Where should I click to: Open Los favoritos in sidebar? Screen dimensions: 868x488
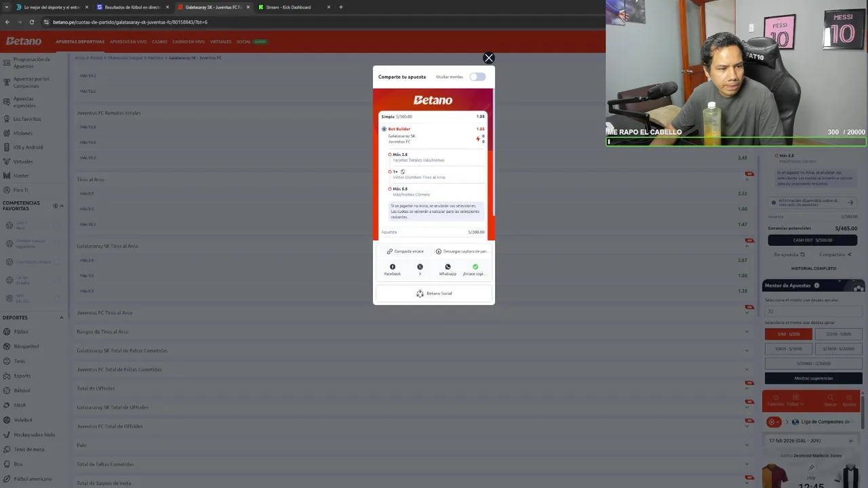point(27,119)
